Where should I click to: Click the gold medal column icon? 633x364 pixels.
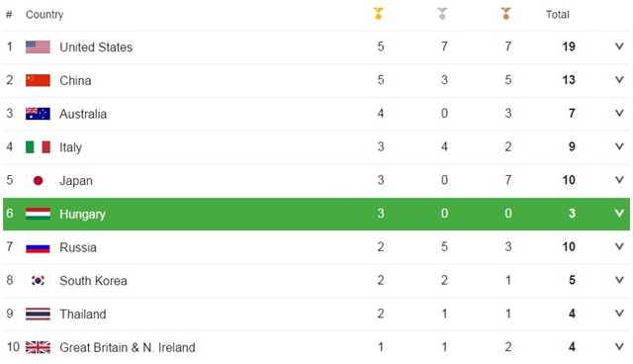pyautogui.click(x=378, y=14)
